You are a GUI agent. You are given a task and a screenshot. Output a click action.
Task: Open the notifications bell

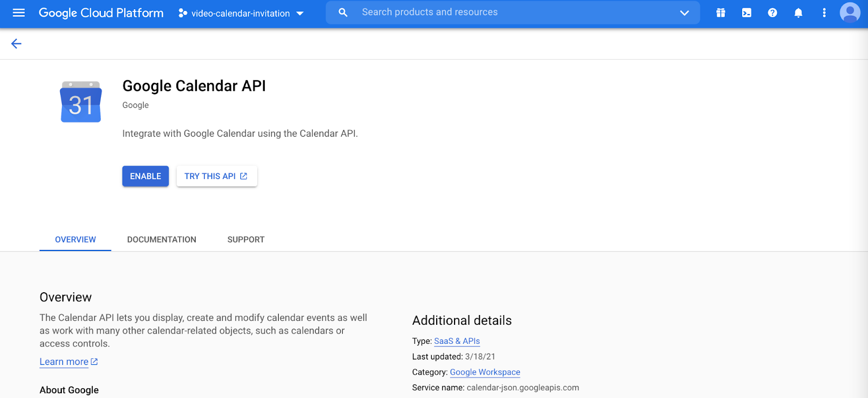point(798,12)
